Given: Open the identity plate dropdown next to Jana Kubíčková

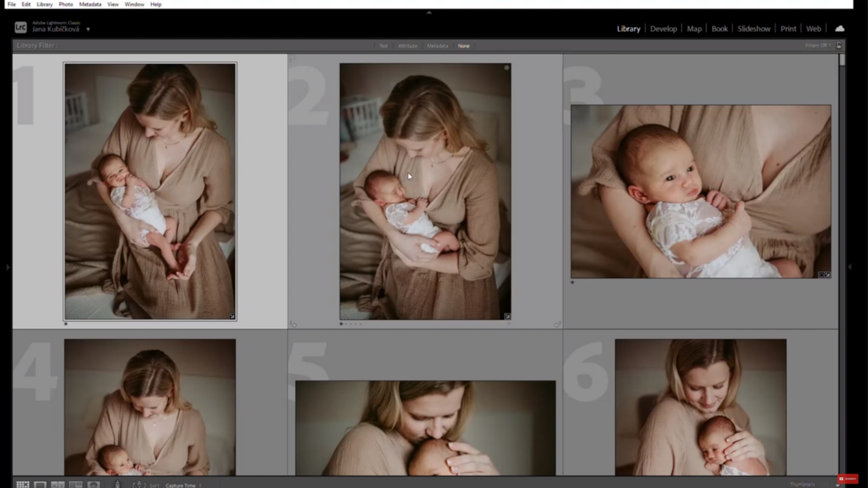Looking at the screenshot, I should [88, 29].
